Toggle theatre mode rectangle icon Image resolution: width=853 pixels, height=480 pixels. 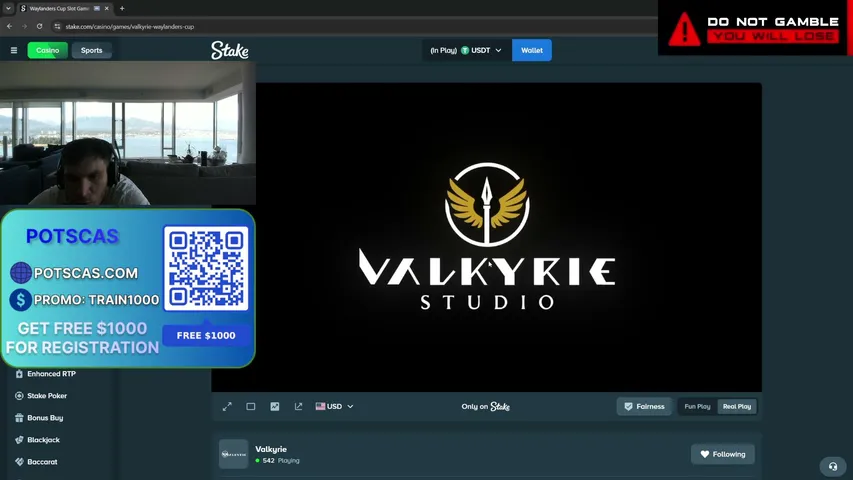point(251,407)
